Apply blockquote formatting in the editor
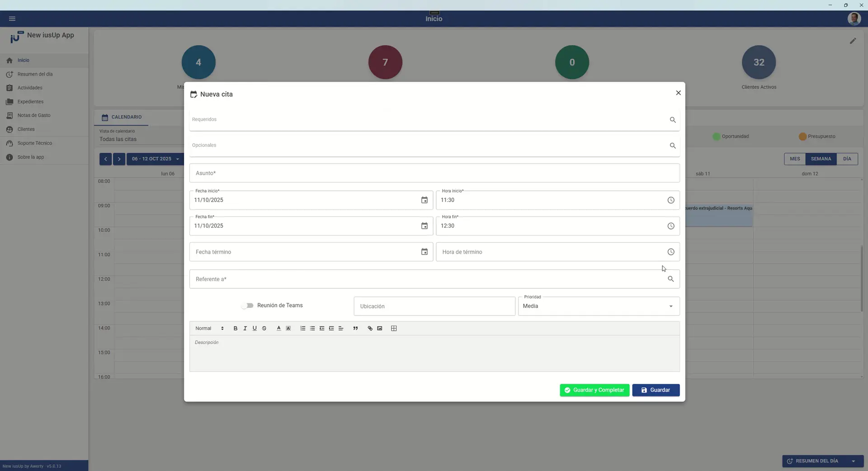 [x=355, y=329]
